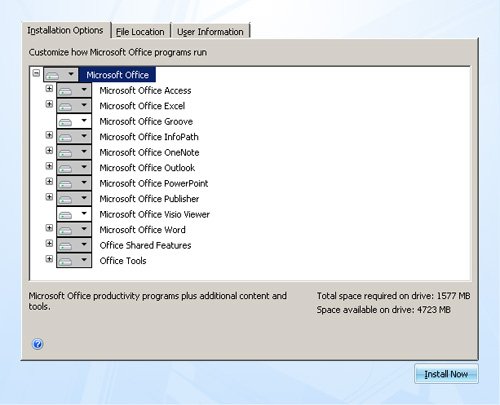
Task: Expand the Office Shared Features node
Action: [49, 243]
